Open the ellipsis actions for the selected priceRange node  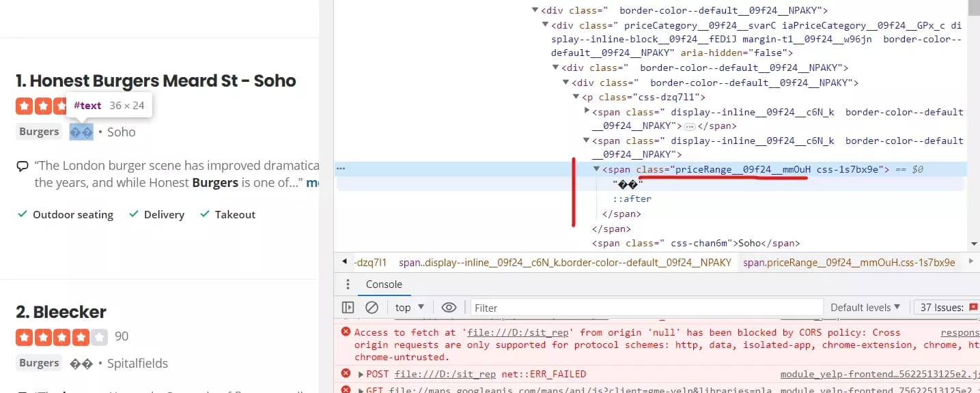pos(341,169)
